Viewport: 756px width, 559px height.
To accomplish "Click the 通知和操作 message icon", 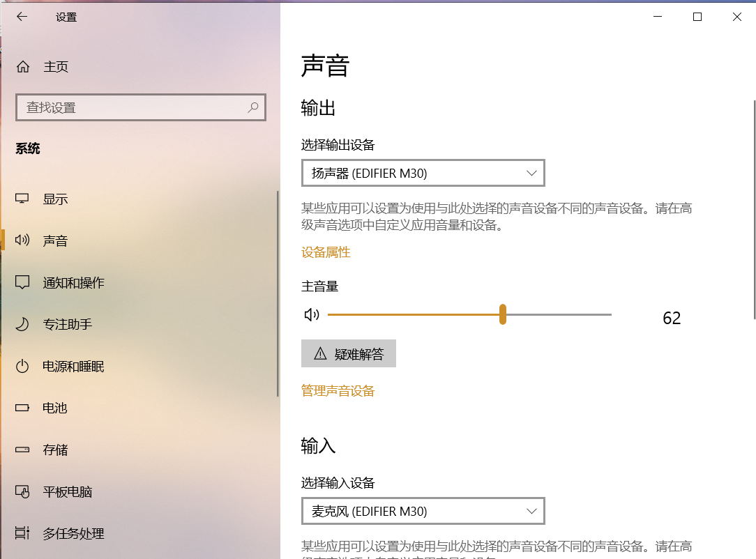I will (x=22, y=282).
